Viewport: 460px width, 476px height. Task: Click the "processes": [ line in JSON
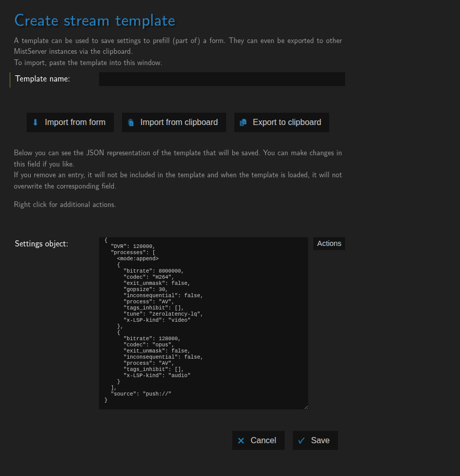133,252
